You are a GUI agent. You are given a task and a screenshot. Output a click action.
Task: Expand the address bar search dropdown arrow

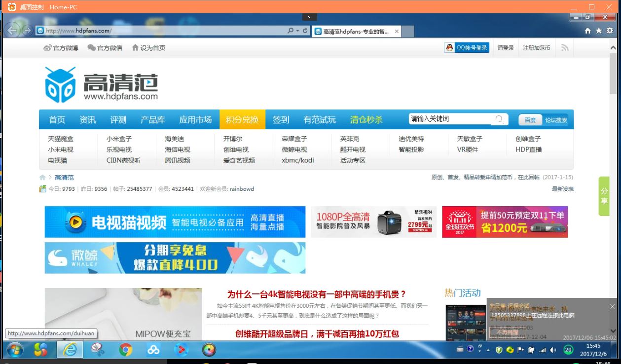297,31
